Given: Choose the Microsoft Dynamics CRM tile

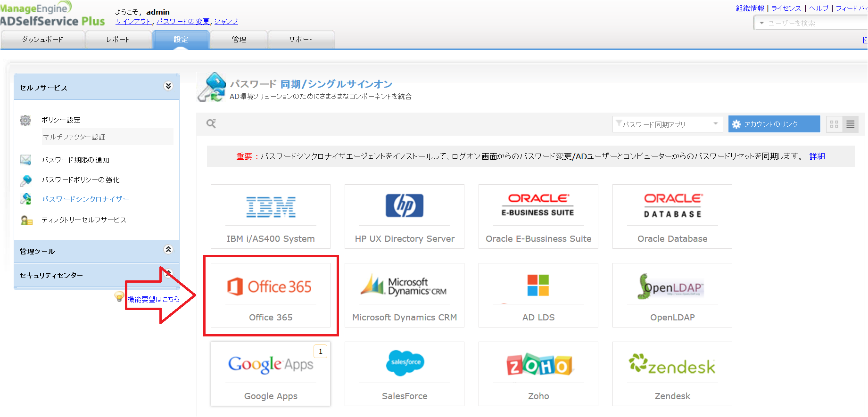Looking at the screenshot, I should click(405, 295).
